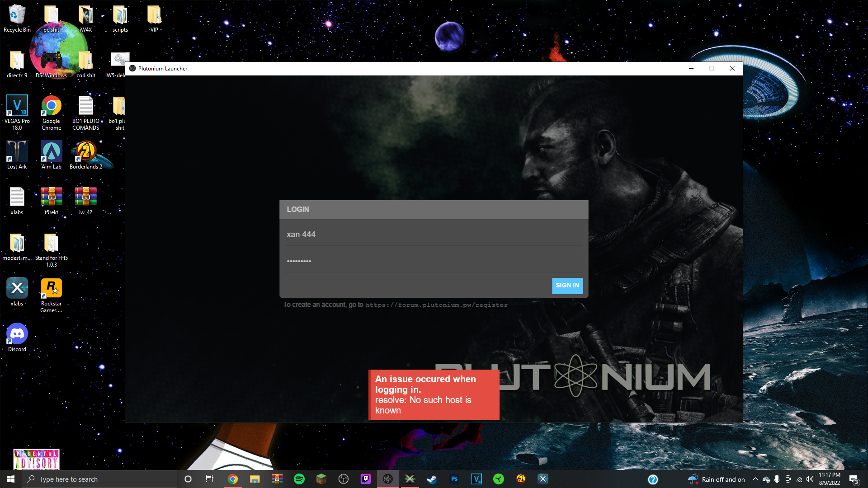Select the directx 9 folder icon
The image size is (868, 488).
point(17,65)
